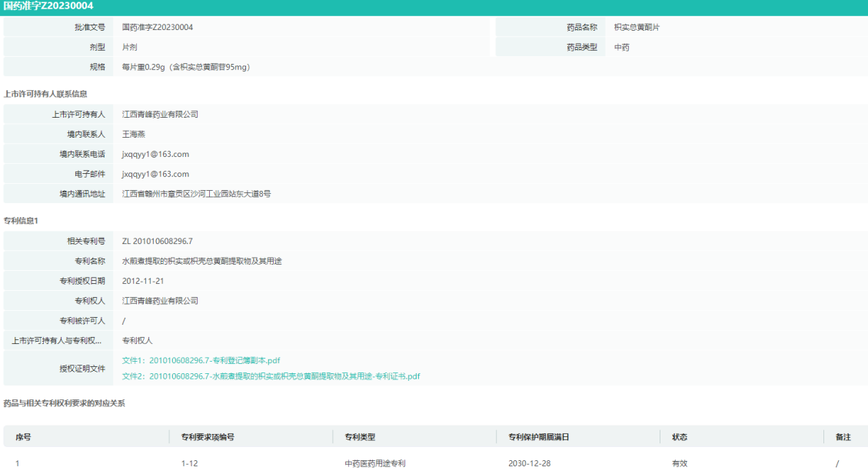Select the drug name value 枳实总黄酮片
868x474 pixels.
coord(637,28)
